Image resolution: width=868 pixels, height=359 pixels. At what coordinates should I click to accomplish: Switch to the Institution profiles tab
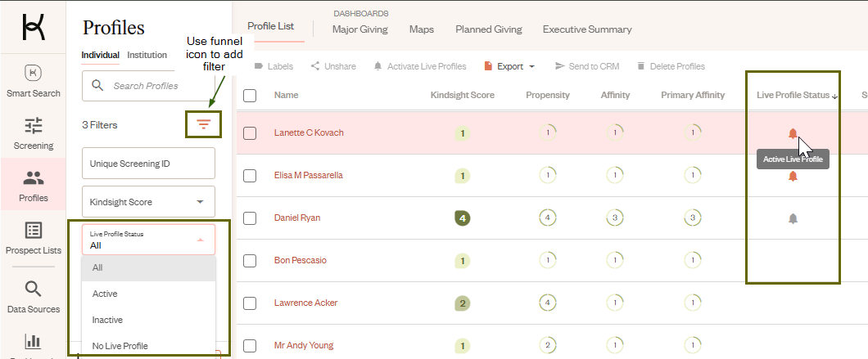click(147, 56)
